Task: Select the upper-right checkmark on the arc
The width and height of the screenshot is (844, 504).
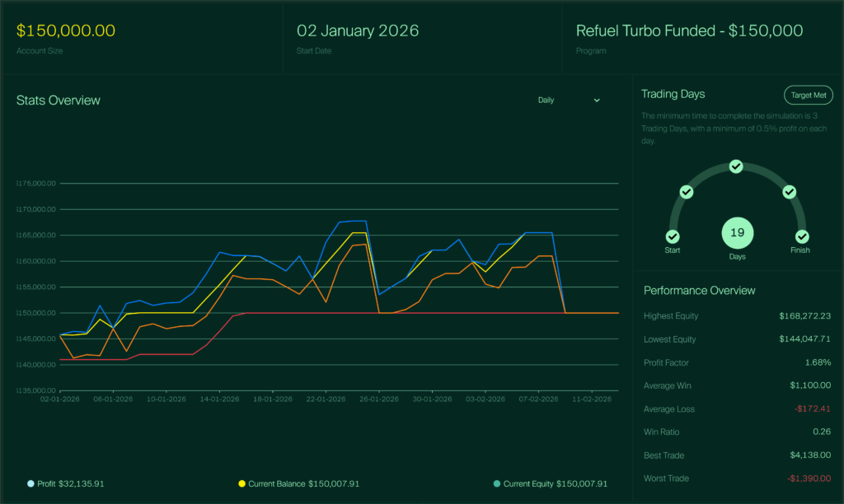Action: 789,192
